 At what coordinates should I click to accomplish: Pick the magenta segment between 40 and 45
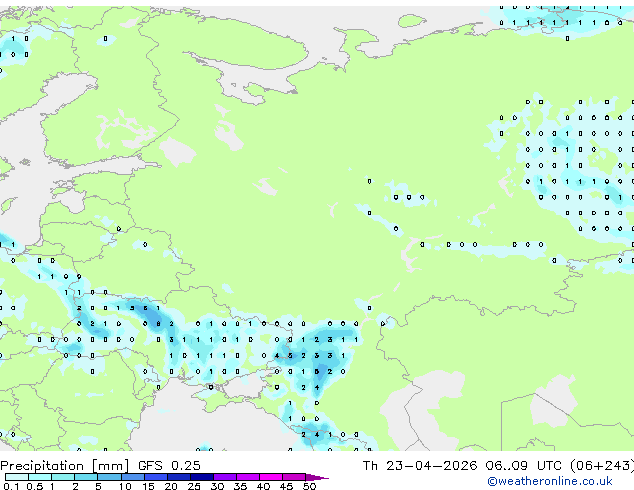[x=271, y=477]
